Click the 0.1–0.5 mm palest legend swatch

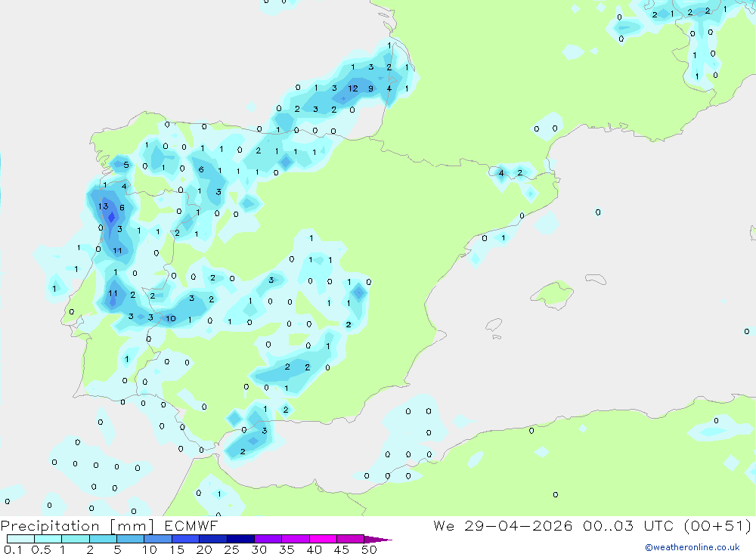[x=20, y=539]
